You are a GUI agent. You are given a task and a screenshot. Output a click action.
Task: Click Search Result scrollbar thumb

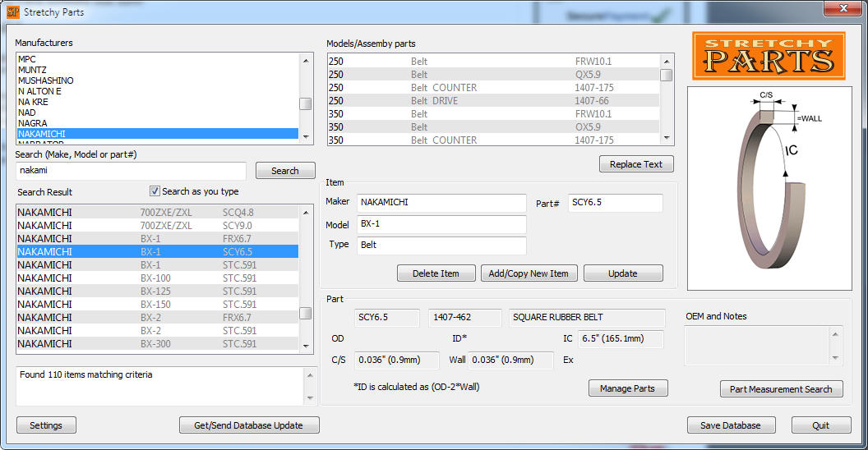(x=306, y=314)
